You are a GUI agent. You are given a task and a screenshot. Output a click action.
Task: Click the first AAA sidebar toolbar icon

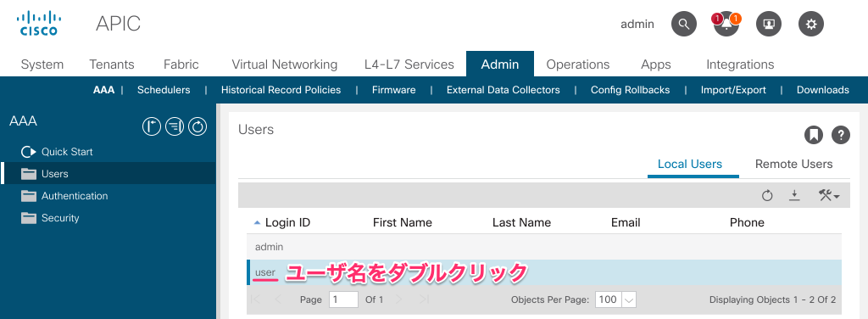coord(152,126)
